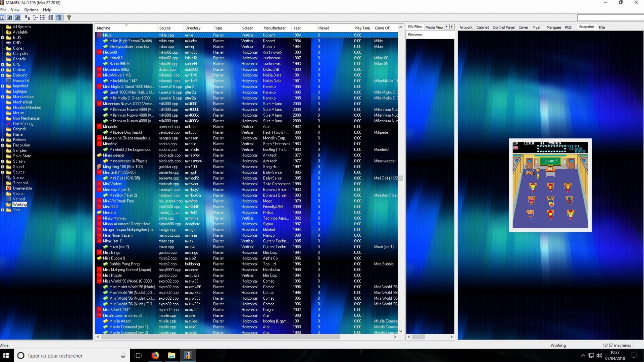This screenshot has width=644, height=362.
Task: Sort by the Manufacturer column header
Action: [x=277, y=28]
